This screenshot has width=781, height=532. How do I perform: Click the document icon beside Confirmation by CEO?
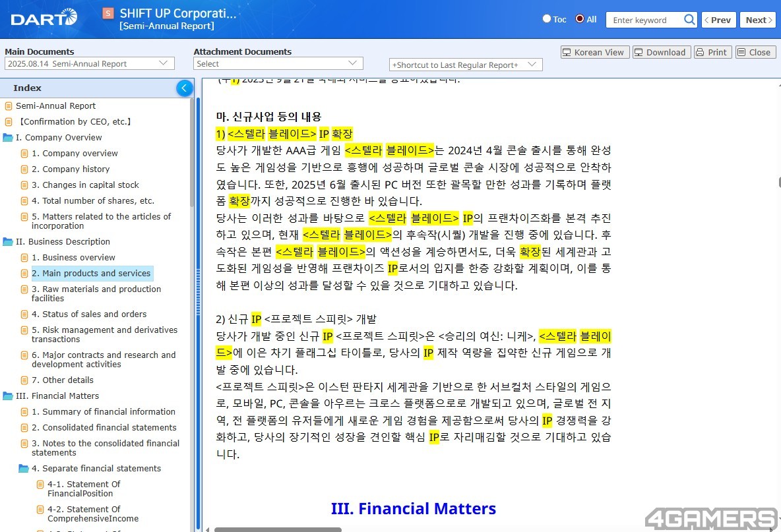pos(9,122)
